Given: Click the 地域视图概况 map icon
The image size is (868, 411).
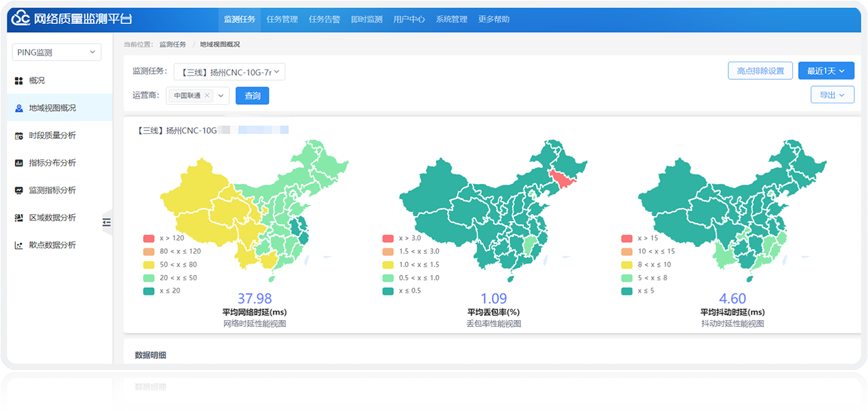Looking at the screenshot, I should tap(19, 108).
